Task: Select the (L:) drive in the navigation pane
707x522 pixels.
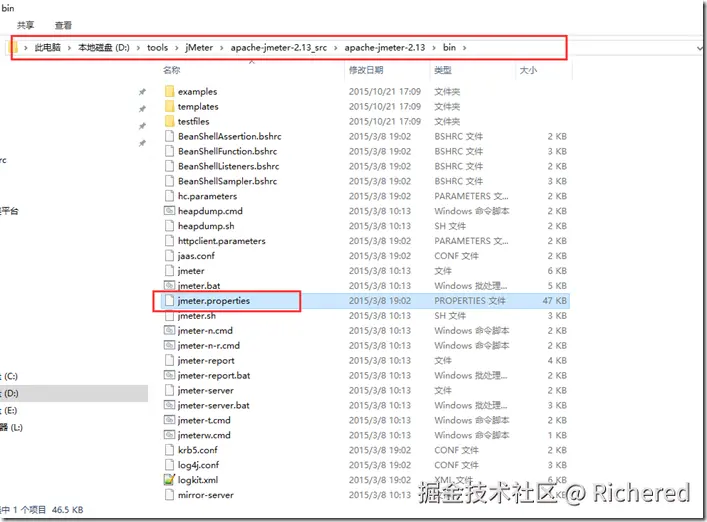Action: (11, 427)
